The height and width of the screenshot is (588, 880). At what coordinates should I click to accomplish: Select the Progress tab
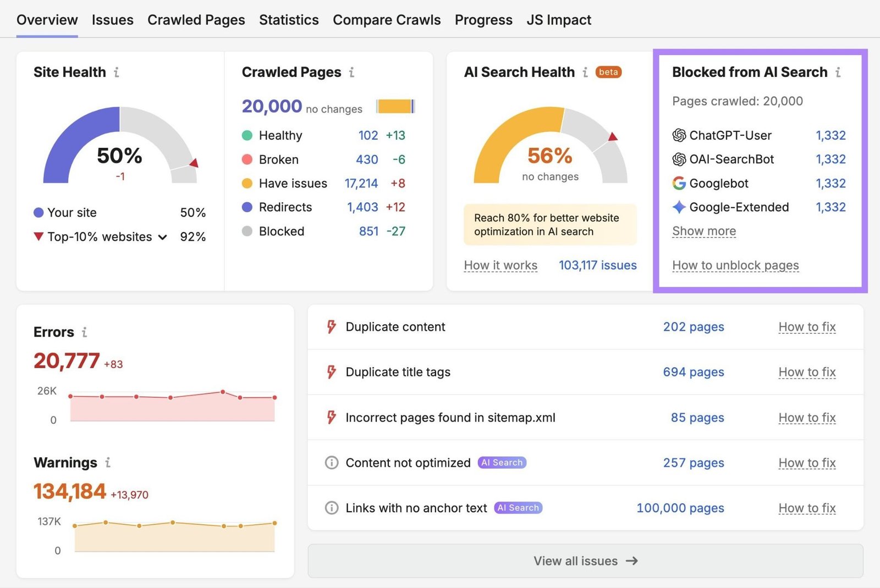483,20
